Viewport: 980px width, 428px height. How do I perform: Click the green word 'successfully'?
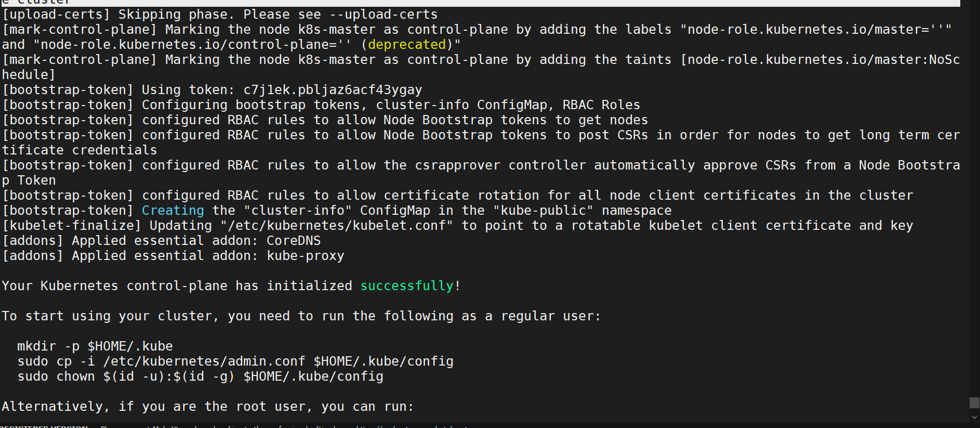[x=407, y=286]
